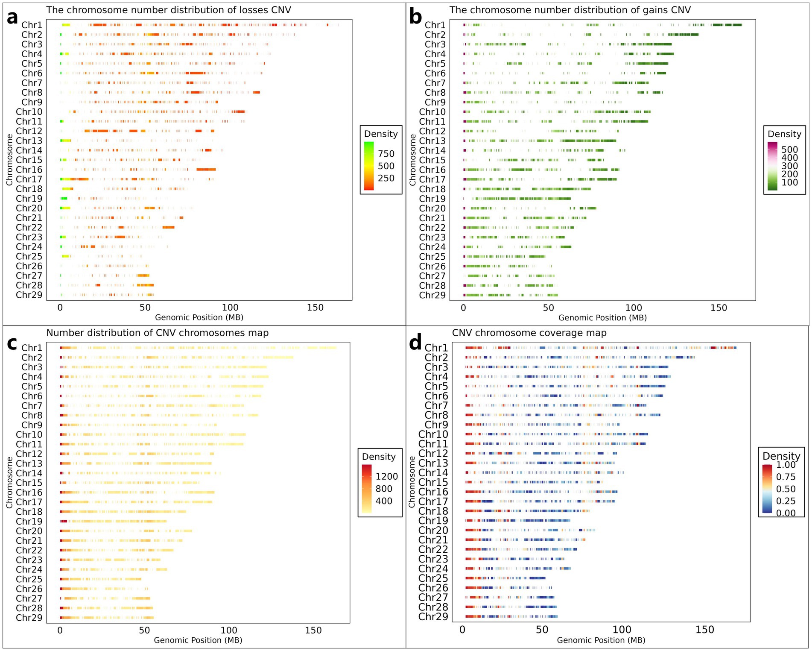812x651 pixels.
Task: Click the panel letter 'd' label
Action: coord(415,343)
